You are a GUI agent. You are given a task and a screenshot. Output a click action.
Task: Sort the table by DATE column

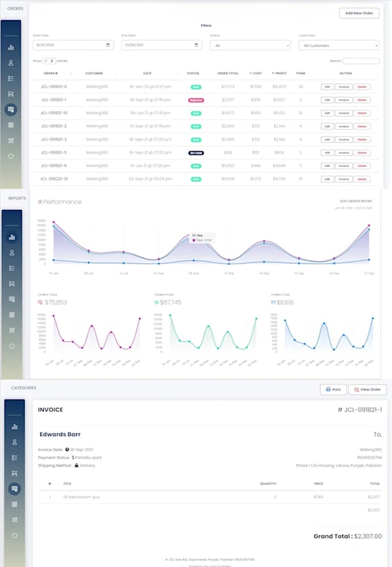tap(148, 73)
